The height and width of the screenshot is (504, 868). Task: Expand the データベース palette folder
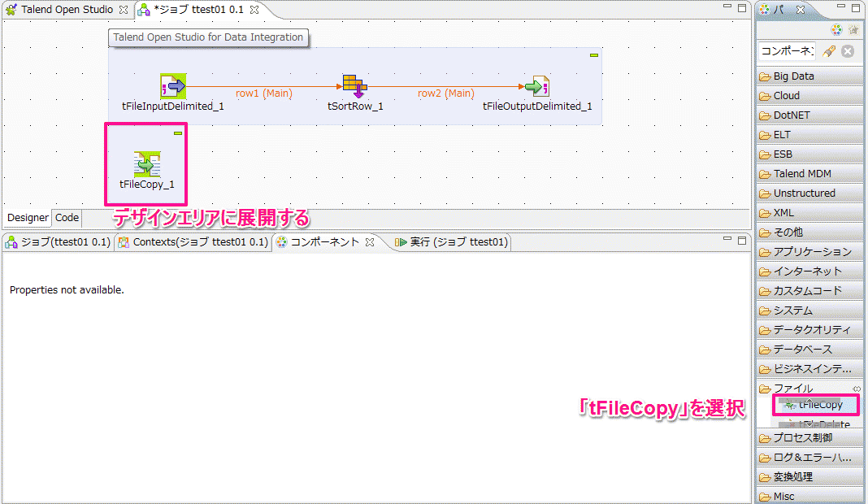click(x=809, y=350)
